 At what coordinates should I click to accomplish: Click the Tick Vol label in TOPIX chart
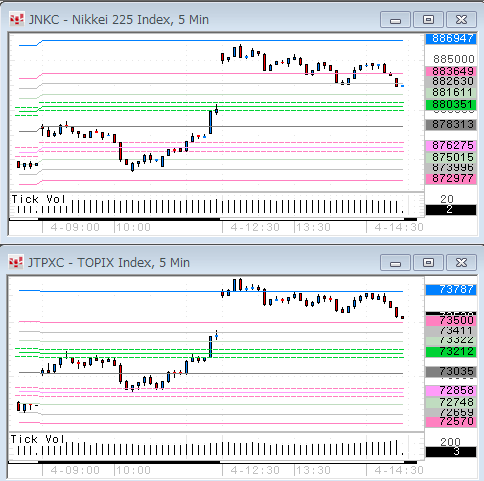[37, 439]
